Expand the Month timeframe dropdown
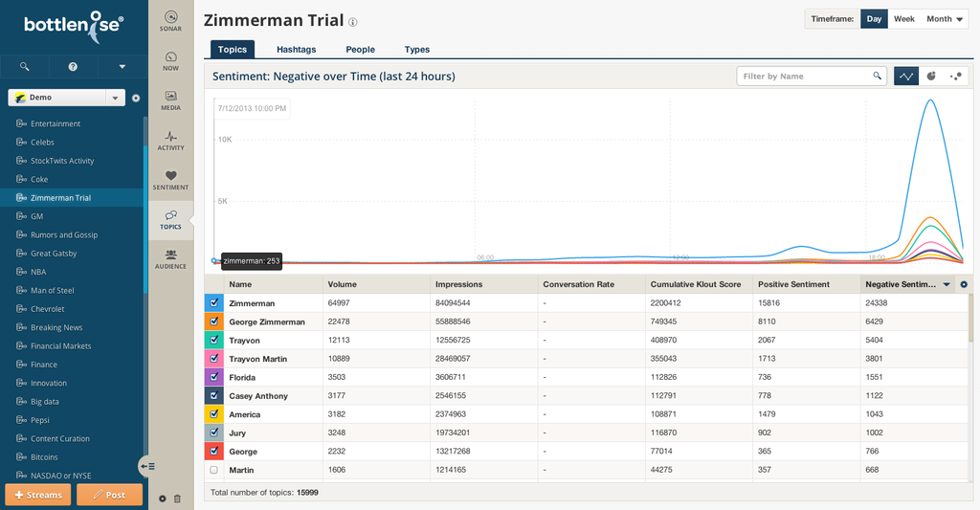980x510 pixels. (945, 19)
